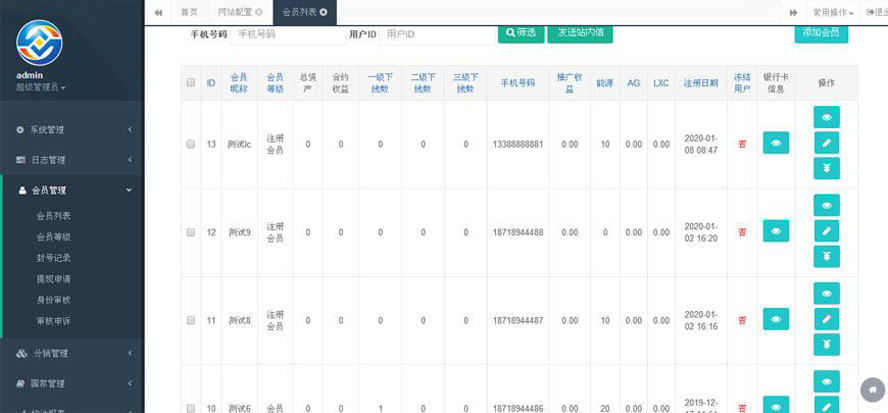The image size is (888, 413).
Task: Open the yen recharge icon for member 12
Action: [826, 257]
